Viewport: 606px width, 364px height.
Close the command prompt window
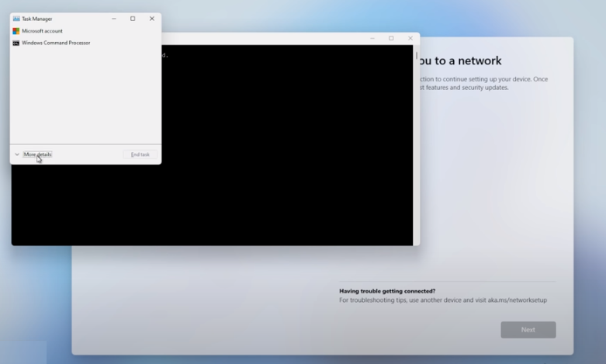pyautogui.click(x=410, y=38)
